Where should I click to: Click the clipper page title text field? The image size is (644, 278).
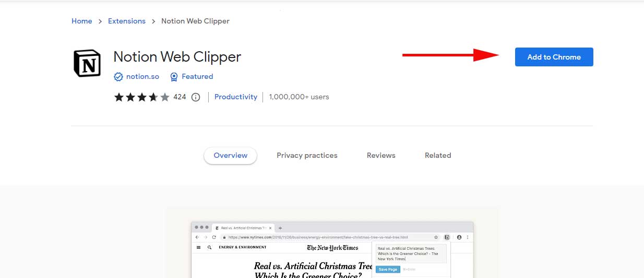point(411,253)
